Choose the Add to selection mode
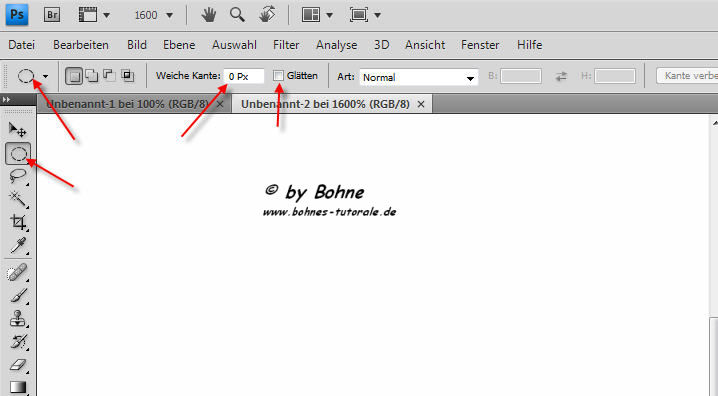Screen dimensions: 718x396 [x=92, y=76]
